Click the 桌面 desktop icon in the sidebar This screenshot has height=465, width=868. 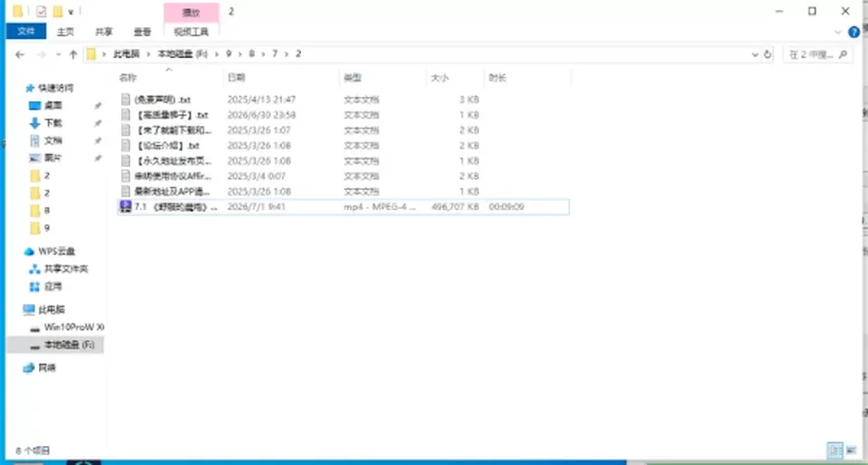click(x=35, y=106)
